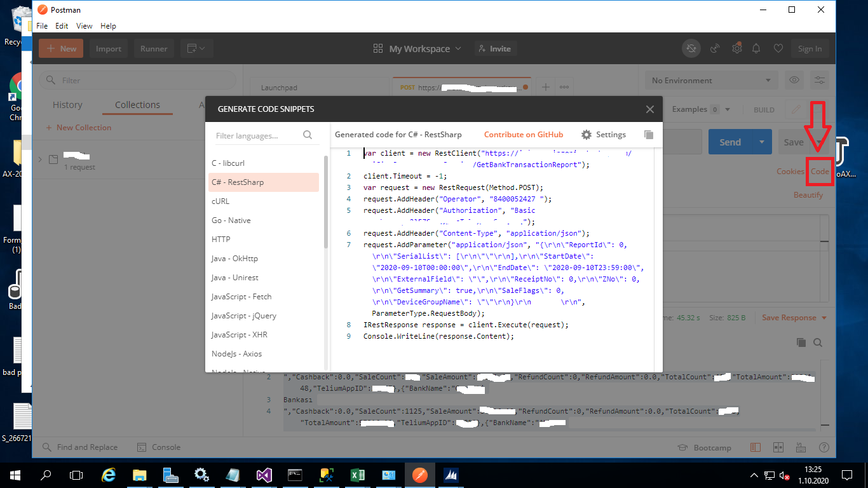Open the Windows Start menu
Screen dimensions: 868x488
(x=15, y=475)
